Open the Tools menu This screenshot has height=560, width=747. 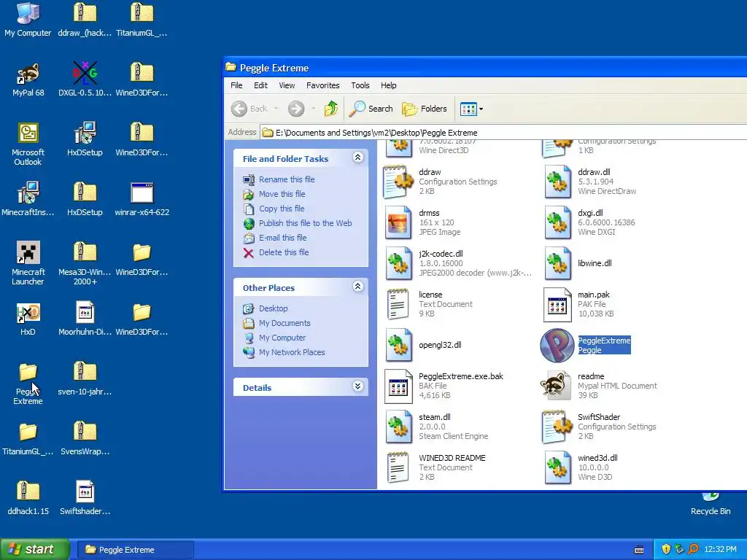[360, 85]
